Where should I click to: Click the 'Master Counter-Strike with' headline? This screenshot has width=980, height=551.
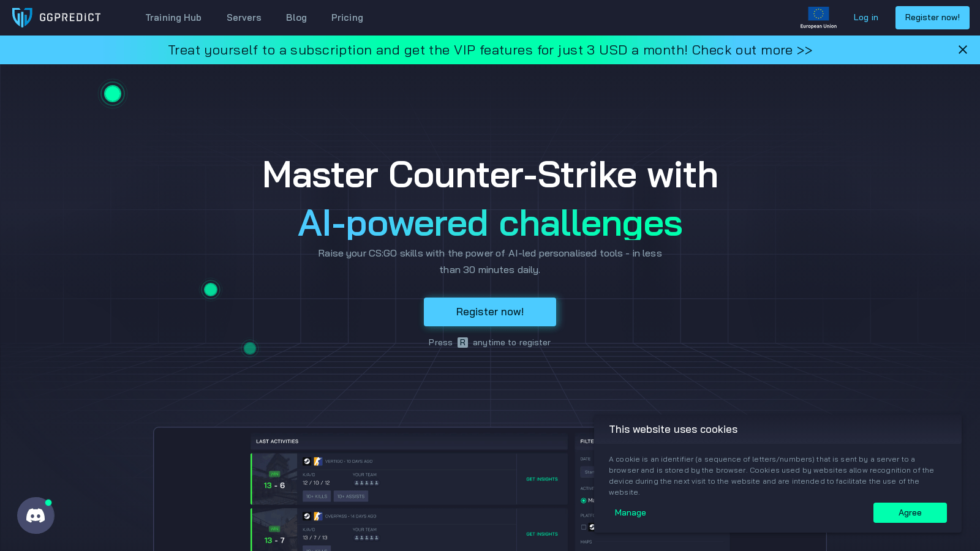[x=490, y=175]
